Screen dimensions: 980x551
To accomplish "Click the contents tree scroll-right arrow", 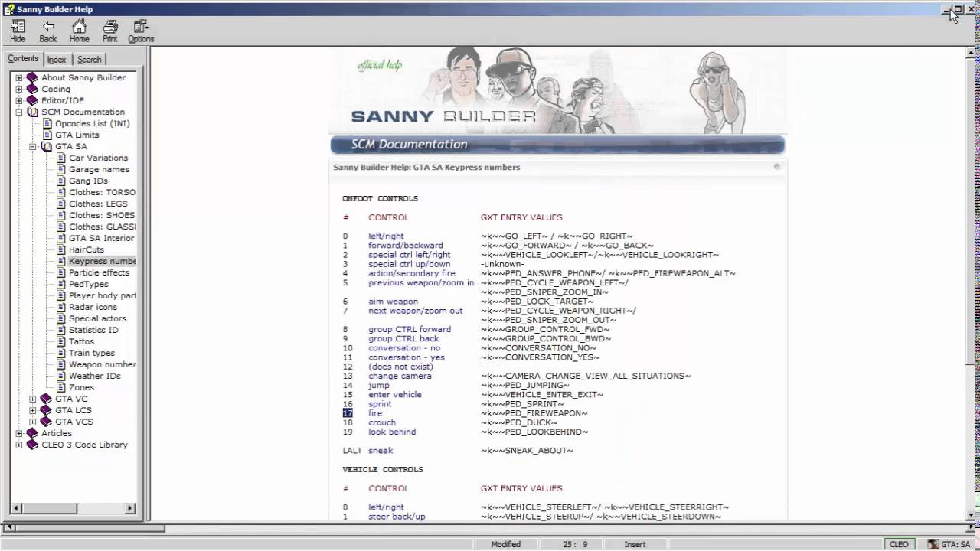I will tap(129, 507).
